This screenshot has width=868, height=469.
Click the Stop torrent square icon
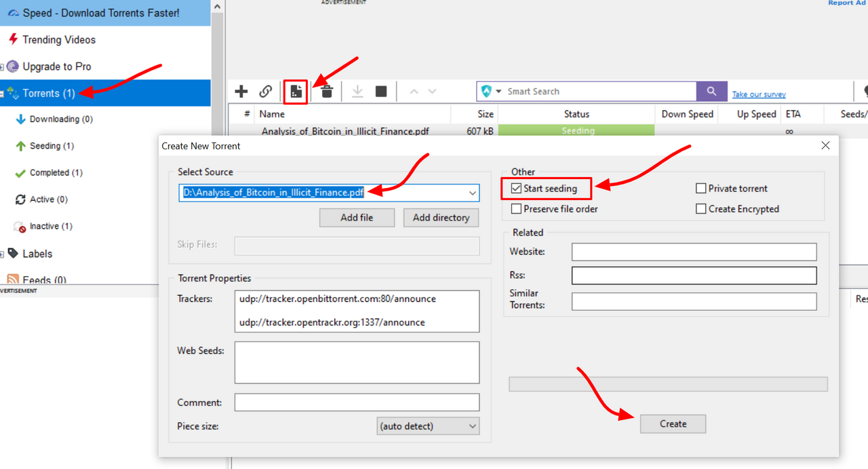coord(381,91)
